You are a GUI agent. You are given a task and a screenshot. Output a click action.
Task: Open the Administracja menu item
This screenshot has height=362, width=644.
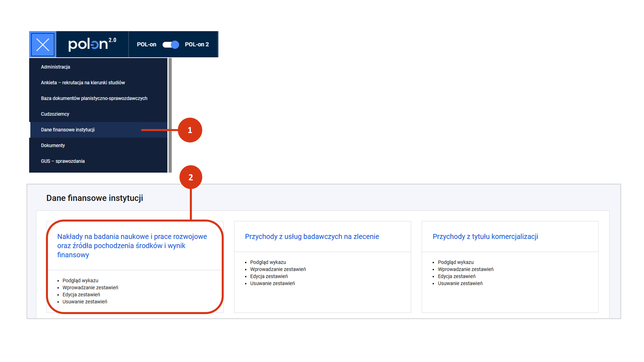click(55, 67)
